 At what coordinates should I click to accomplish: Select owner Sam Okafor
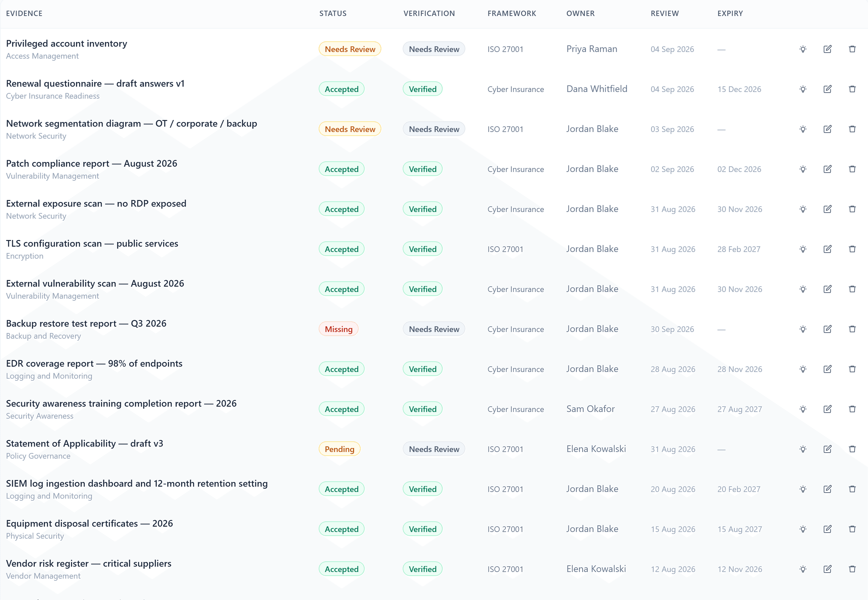click(x=591, y=409)
